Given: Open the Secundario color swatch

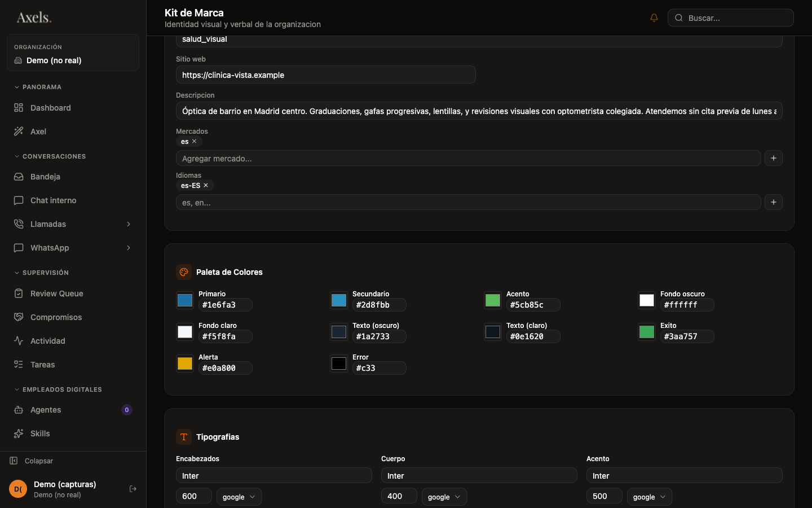Looking at the screenshot, I should [339, 300].
